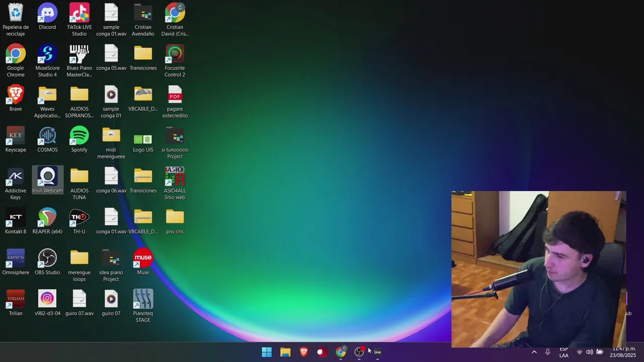Open the clock and date panel

(x=624, y=352)
